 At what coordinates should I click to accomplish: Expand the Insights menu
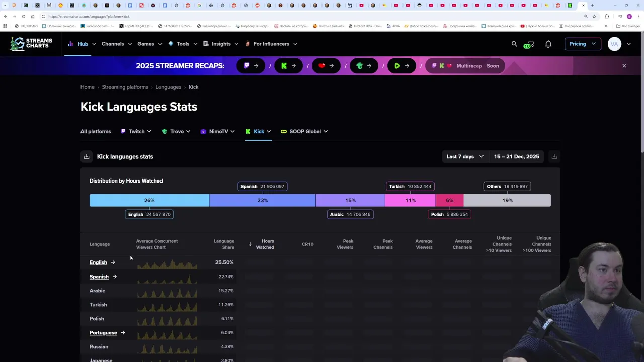221,44
